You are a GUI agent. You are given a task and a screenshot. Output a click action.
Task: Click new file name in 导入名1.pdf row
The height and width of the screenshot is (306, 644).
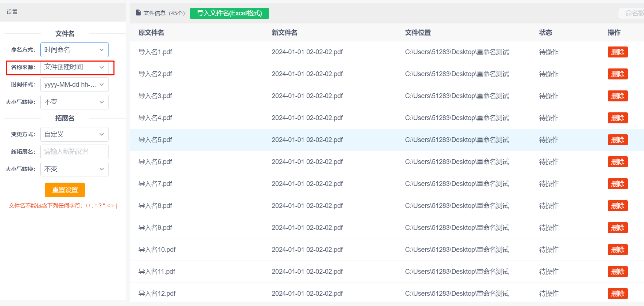tap(307, 52)
